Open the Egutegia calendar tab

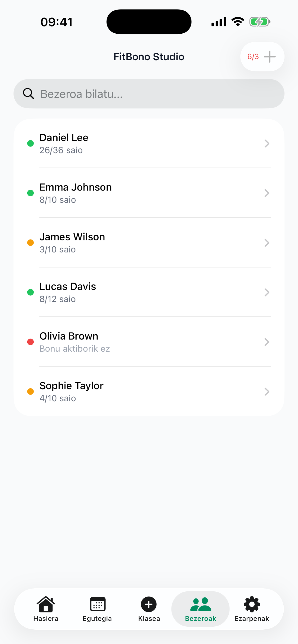coord(97,605)
